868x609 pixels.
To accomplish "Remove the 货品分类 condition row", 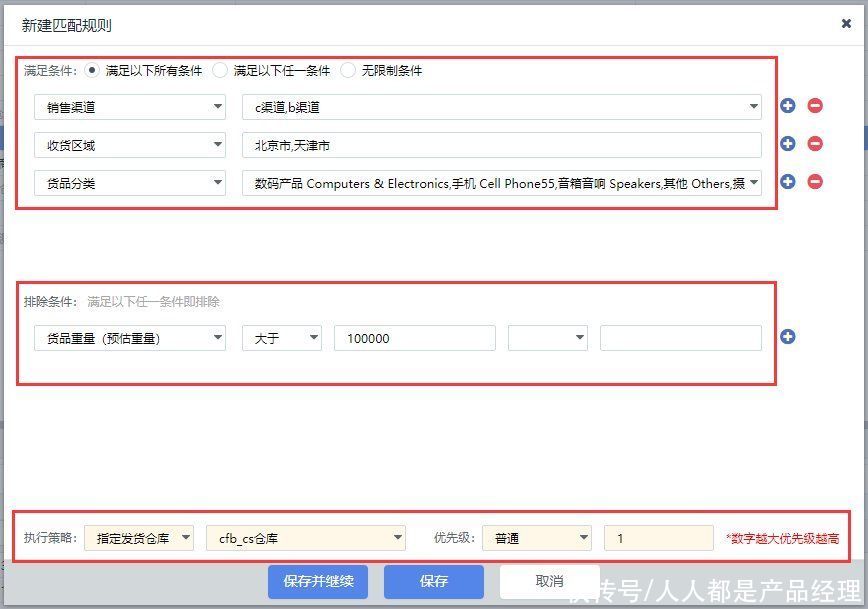I will 815,182.
